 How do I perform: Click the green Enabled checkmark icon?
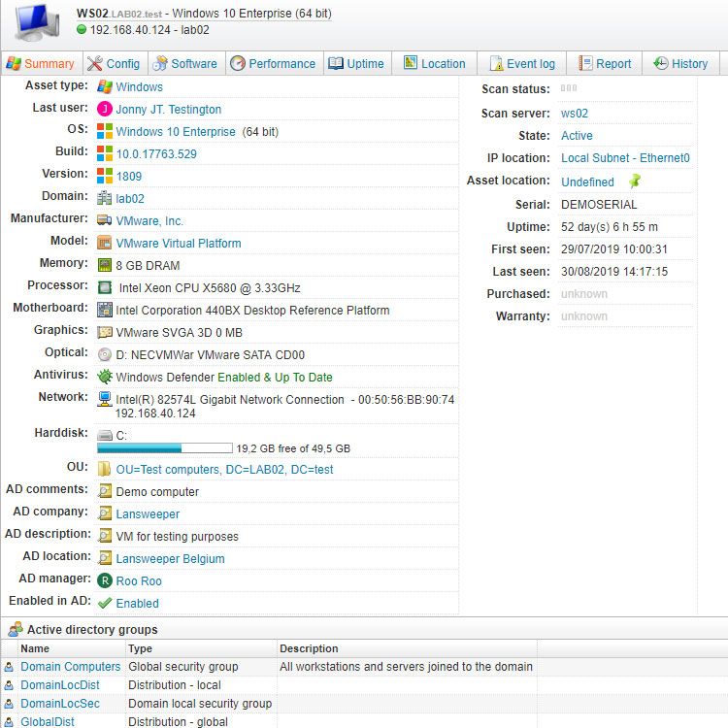pos(105,603)
